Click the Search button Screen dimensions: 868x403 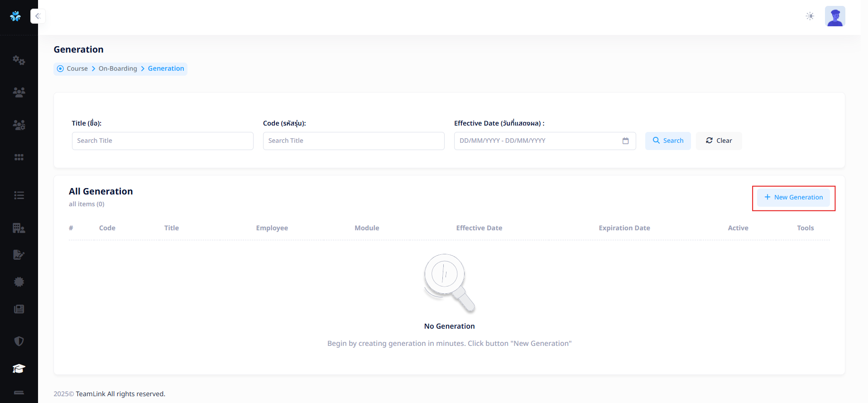coord(668,141)
